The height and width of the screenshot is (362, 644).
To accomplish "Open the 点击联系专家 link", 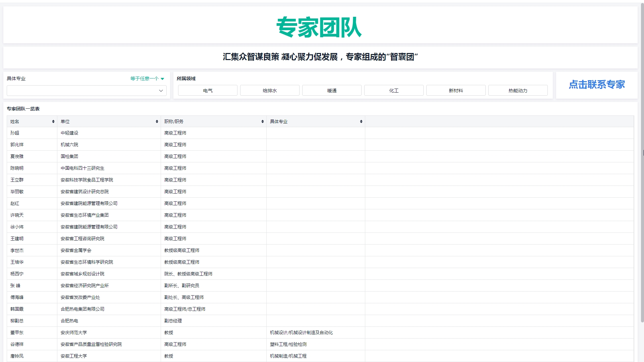I will 597,85.
